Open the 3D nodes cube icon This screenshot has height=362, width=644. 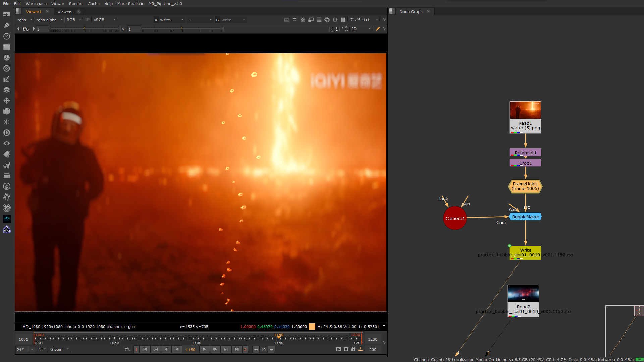7,111
